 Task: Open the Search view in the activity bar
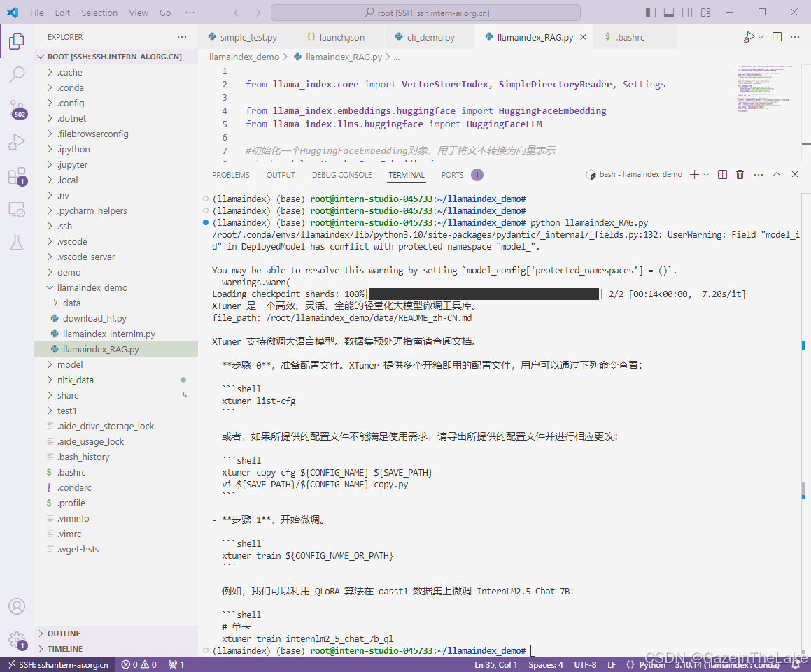(x=17, y=76)
